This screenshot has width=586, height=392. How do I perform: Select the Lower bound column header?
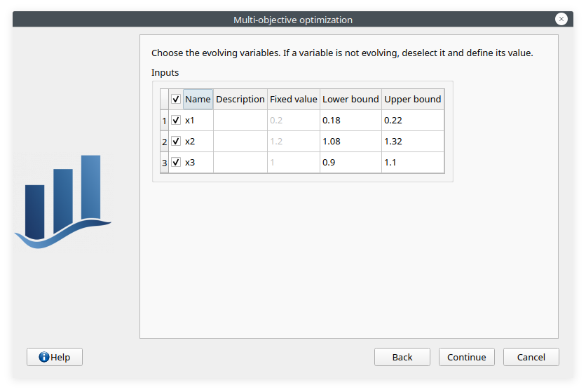(x=350, y=100)
